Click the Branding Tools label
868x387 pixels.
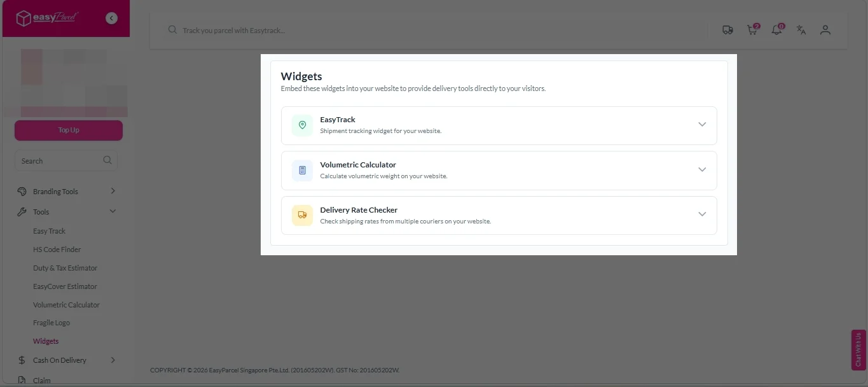pyautogui.click(x=55, y=192)
